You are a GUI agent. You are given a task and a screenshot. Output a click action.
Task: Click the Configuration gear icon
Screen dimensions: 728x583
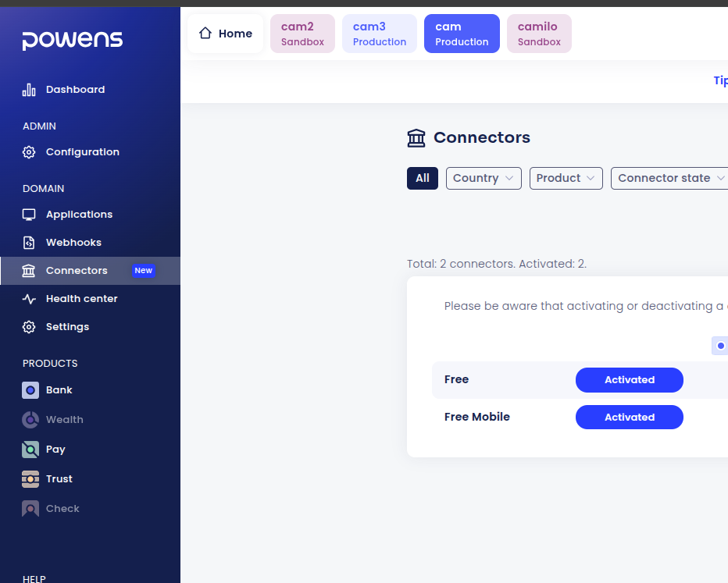click(29, 152)
